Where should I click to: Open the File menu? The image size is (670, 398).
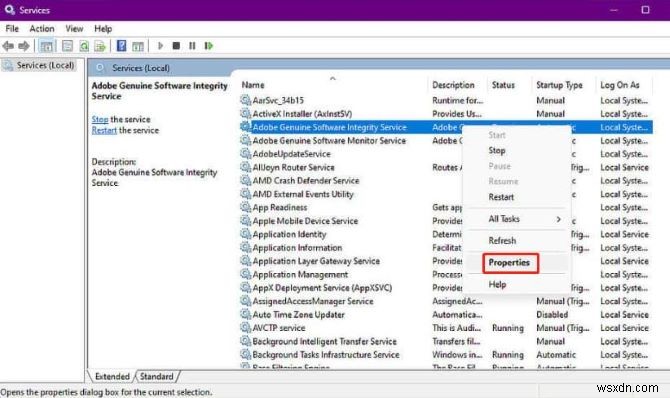[12, 29]
